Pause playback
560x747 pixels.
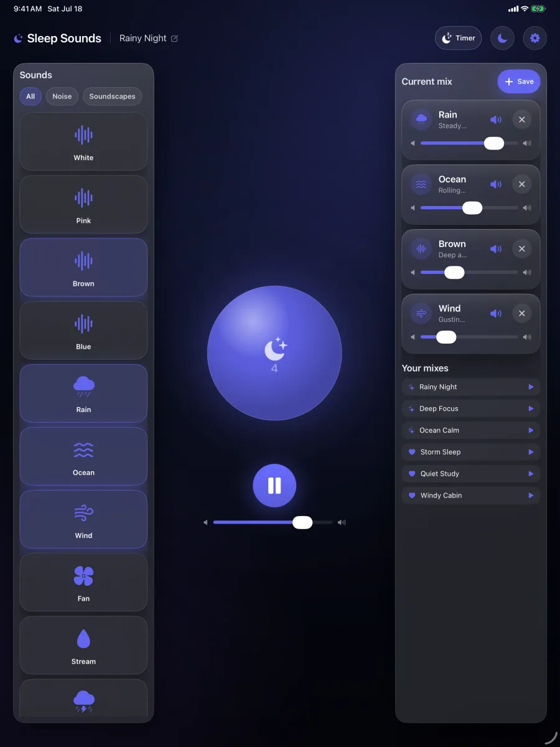[274, 486]
